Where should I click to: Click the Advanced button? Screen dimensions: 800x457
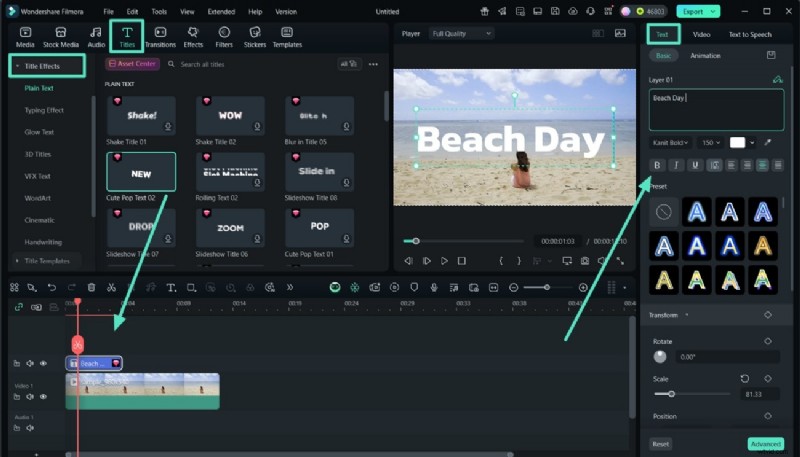765,443
